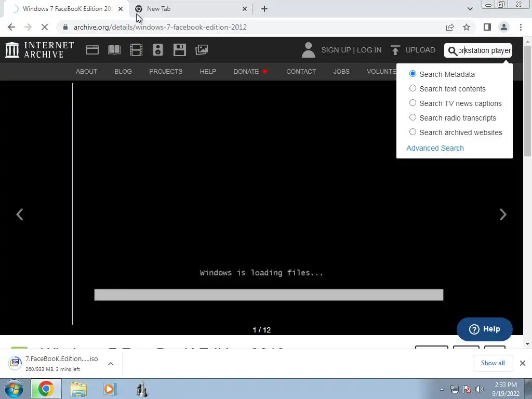The image size is (532, 399).
Task: Click the LOG IN link
Action: 369,50
